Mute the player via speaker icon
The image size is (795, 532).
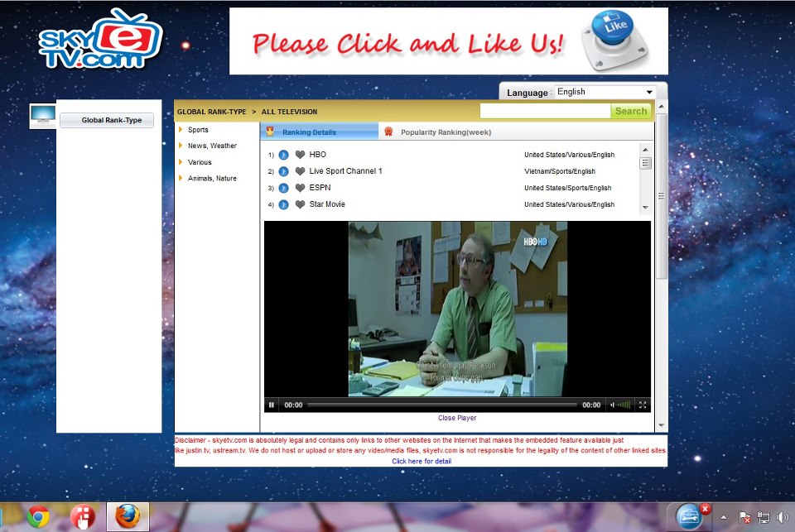(613, 405)
